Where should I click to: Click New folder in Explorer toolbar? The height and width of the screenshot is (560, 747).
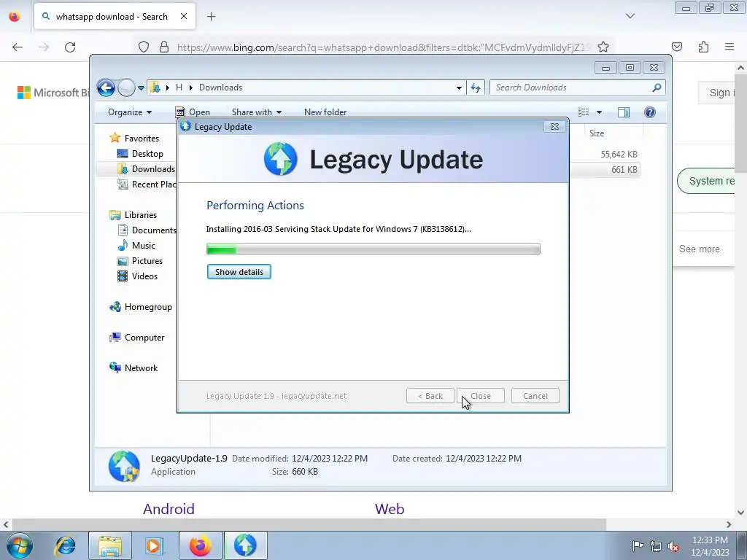(325, 112)
